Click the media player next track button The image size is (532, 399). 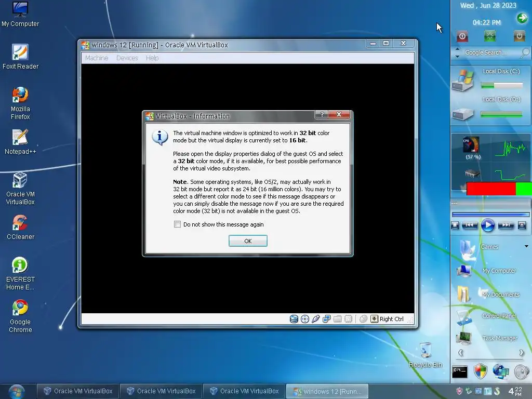pyautogui.click(x=506, y=225)
